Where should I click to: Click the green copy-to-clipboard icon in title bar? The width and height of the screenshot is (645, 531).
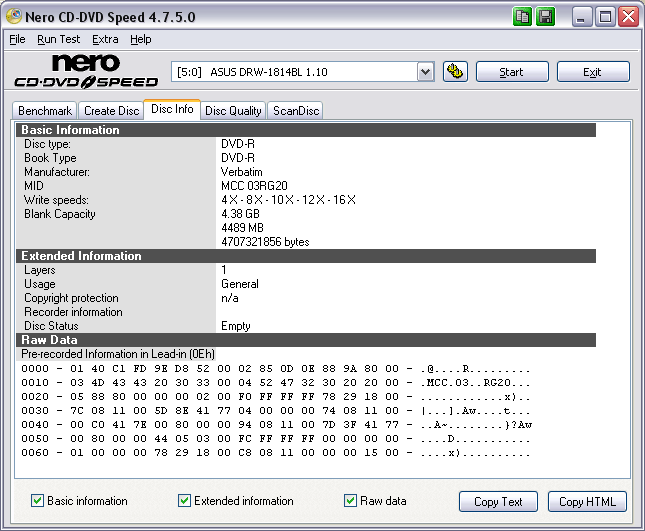click(x=522, y=17)
